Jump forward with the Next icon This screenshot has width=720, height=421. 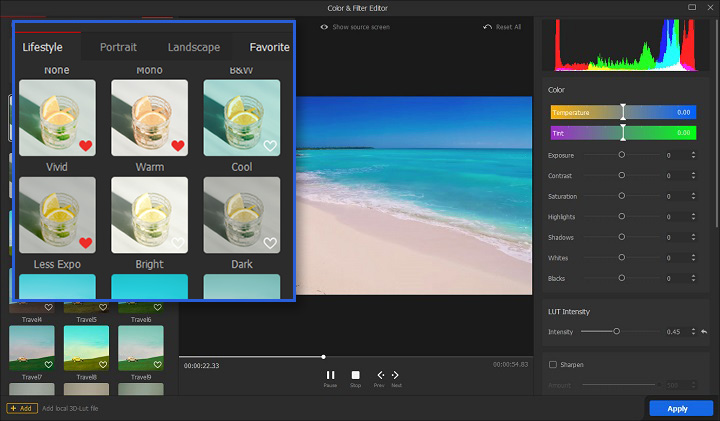click(396, 375)
